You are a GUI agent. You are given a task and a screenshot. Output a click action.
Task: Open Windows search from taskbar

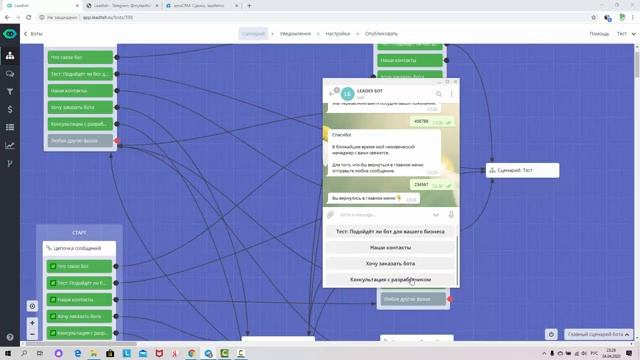point(24,353)
